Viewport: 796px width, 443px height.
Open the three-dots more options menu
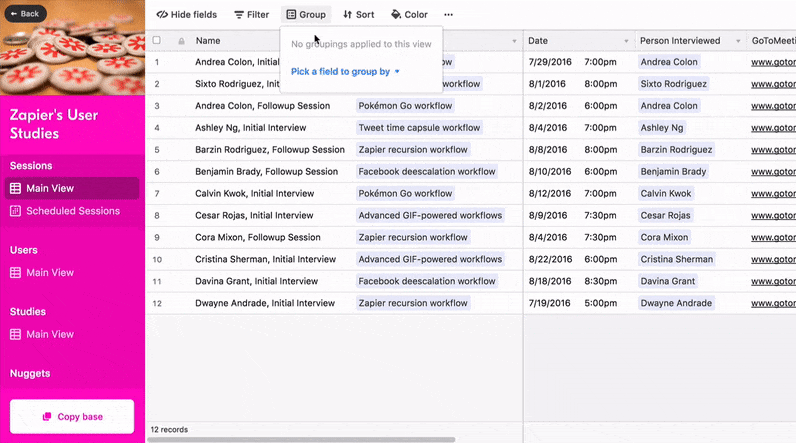click(449, 15)
